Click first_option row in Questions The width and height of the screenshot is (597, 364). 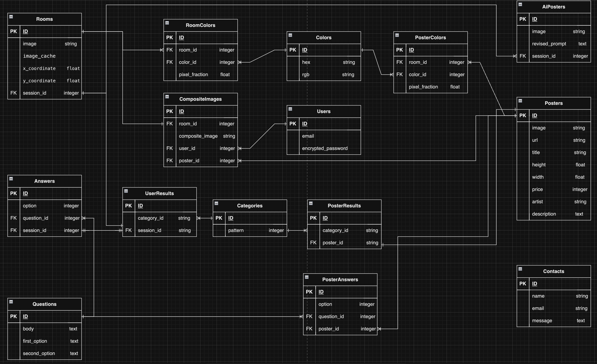[44, 341]
